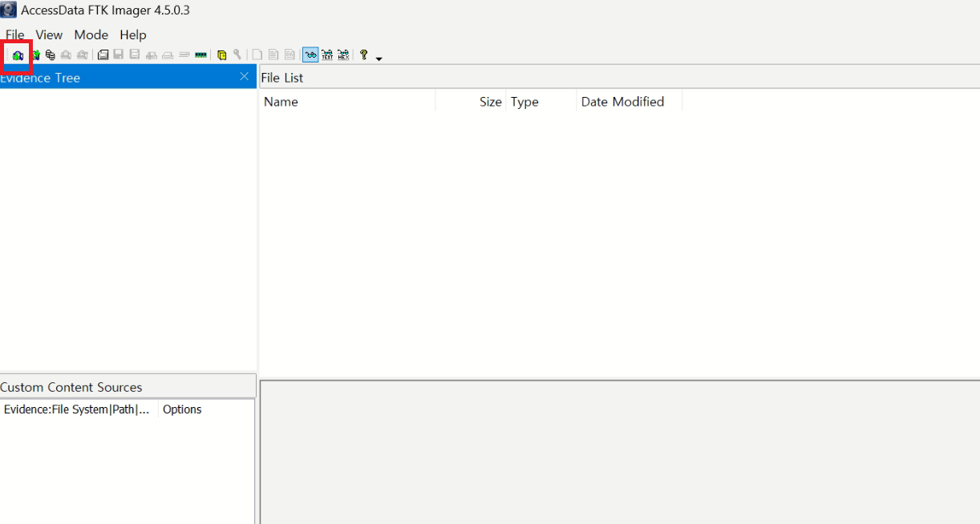
Task: Sort file list by Name column
Action: pos(347,102)
